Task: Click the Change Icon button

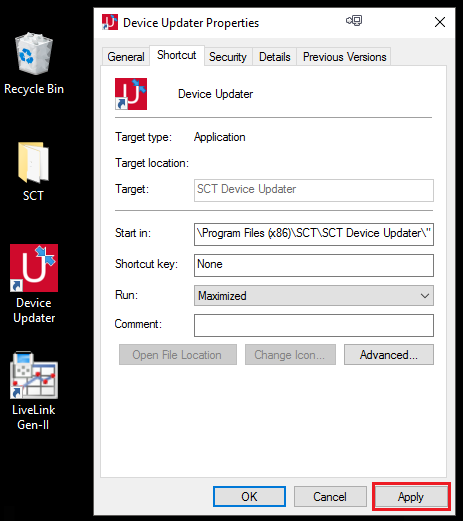Action: coord(290,355)
